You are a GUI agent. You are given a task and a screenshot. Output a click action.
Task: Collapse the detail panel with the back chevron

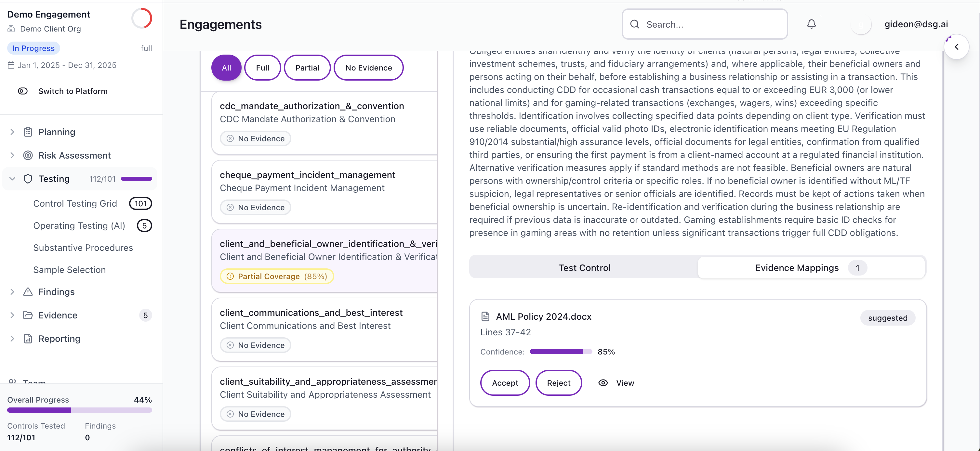[x=956, y=47]
